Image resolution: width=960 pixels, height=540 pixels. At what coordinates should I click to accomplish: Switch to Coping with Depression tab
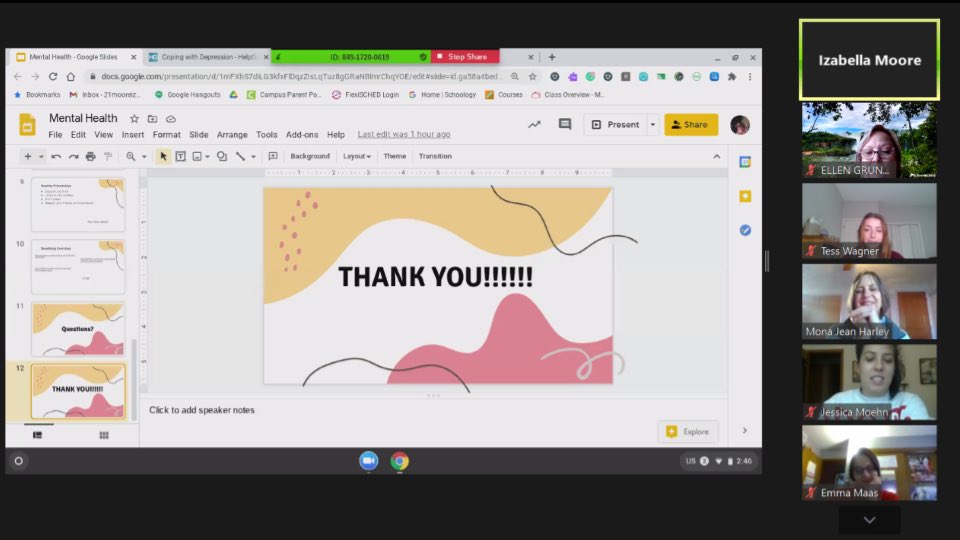[208, 57]
